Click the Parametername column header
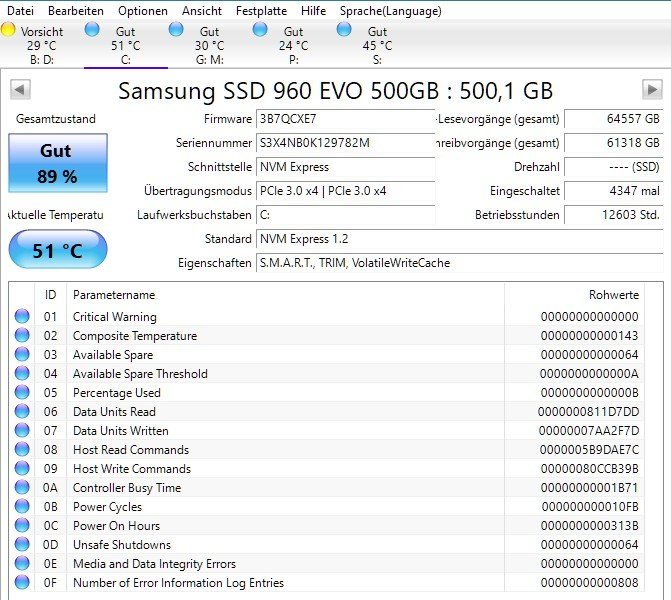 [x=285, y=294]
